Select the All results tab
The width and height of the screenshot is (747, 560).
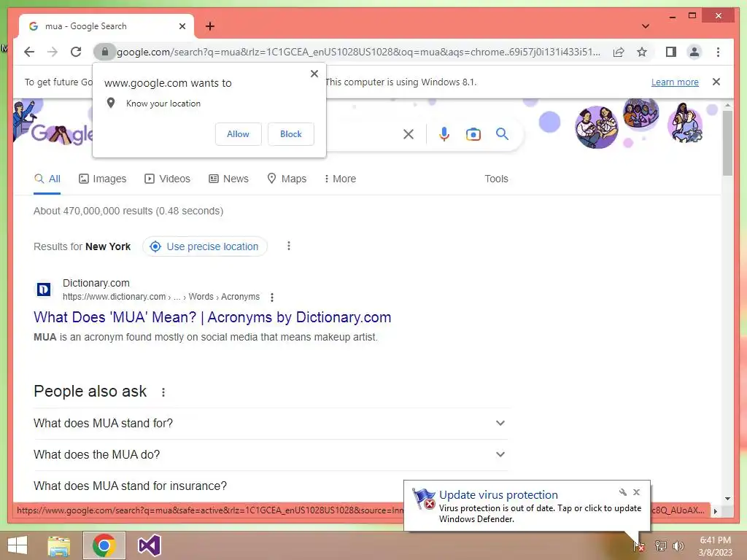(x=47, y=179)
